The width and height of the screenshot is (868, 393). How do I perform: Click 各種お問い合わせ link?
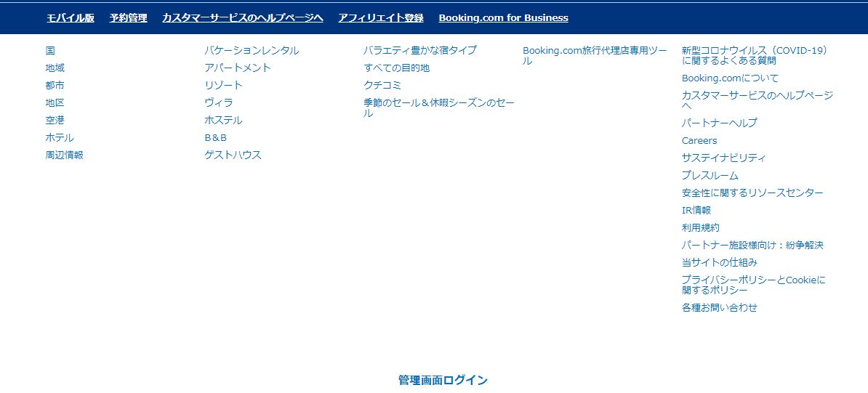[720, 308]
